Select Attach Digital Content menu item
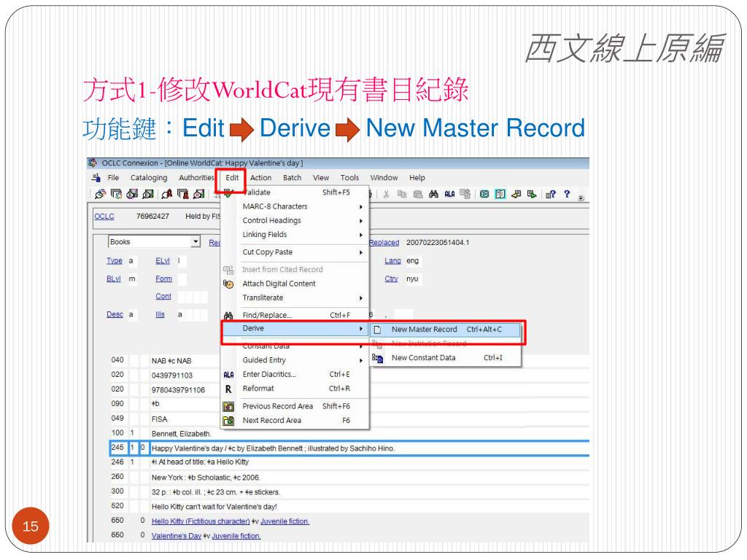The image size is (747, 560). click(295, 284)
